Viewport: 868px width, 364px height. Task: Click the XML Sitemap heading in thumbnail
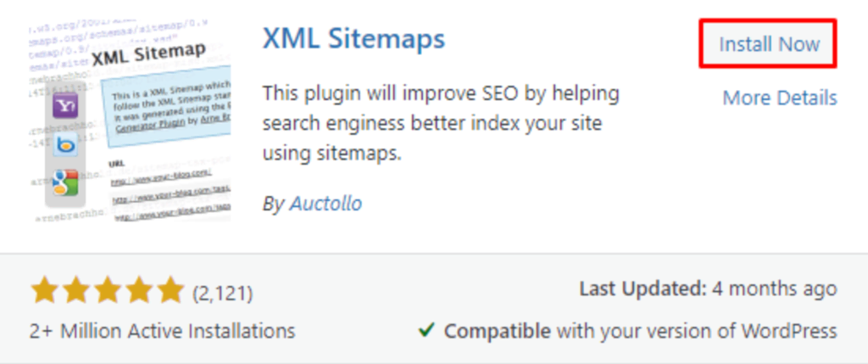pyautogui.click(x=147, y=54)
